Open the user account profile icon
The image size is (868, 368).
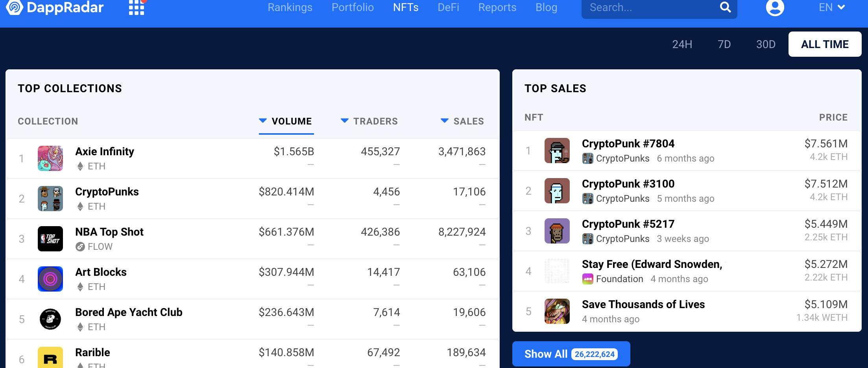coord(775,7)
